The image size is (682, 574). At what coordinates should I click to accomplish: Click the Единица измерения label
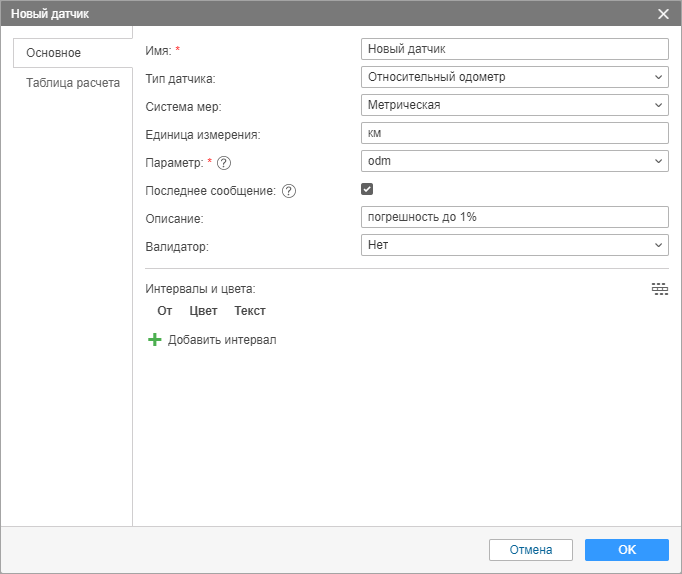tap(203, 135)
